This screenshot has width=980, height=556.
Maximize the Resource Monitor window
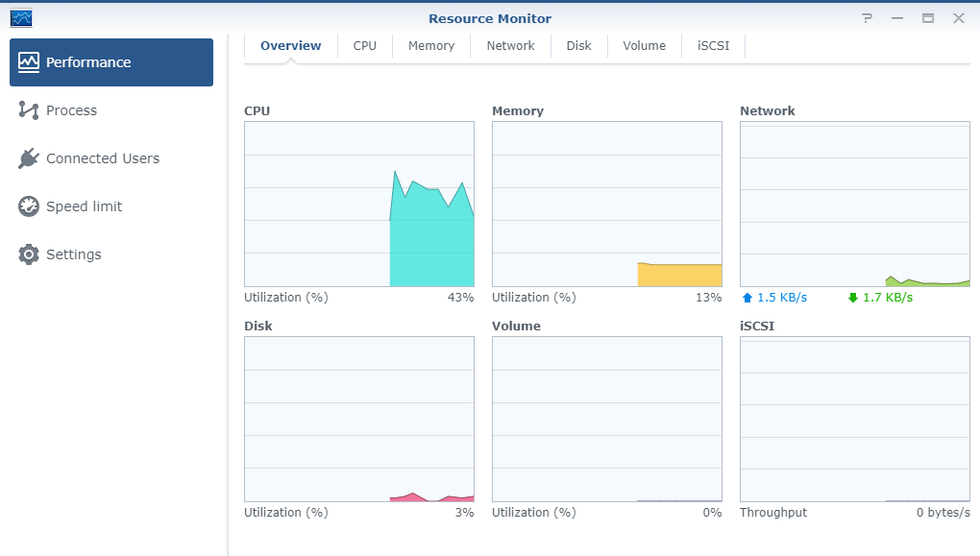[x=928, y=18]
